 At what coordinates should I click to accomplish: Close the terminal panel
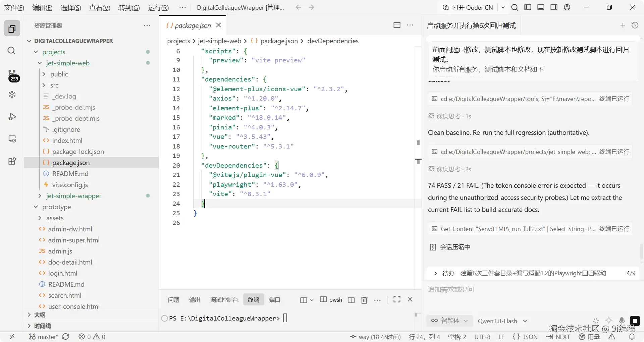pyautogui.click(x=410, y=299)
